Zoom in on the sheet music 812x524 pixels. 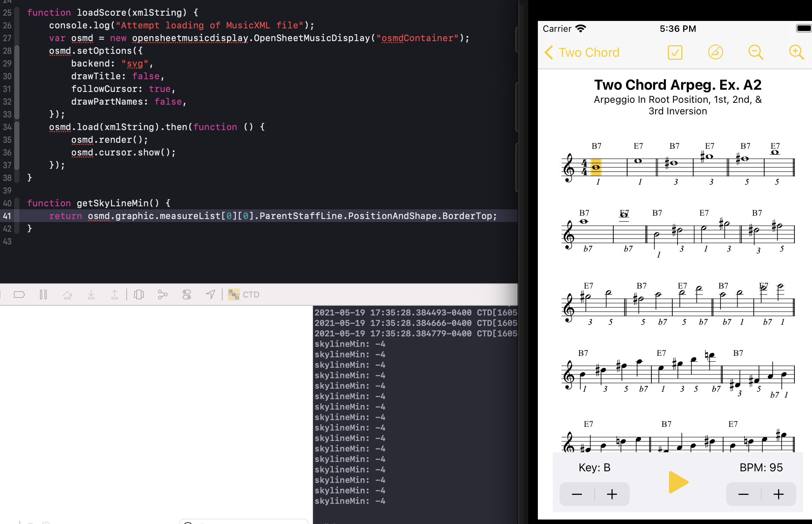coord(796,52)
